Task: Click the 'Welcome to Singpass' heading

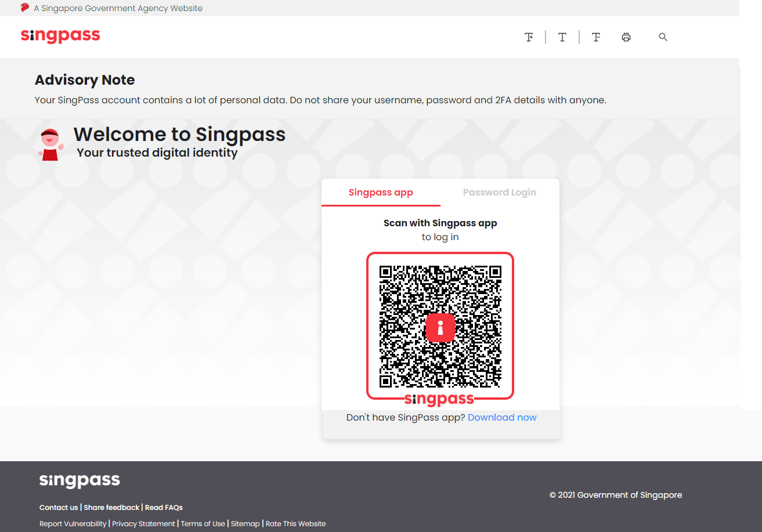Action: (x=179, y=135)
